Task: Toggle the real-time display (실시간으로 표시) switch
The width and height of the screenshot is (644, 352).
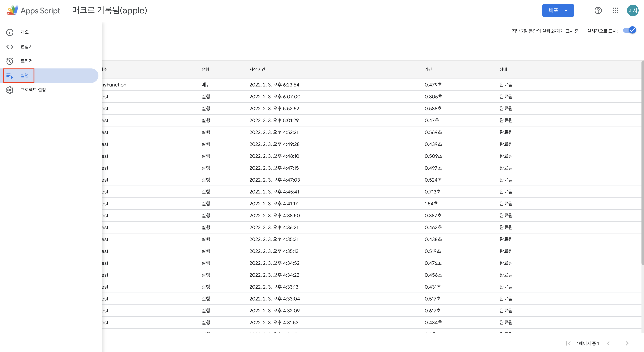Action: tap(630, 30)
